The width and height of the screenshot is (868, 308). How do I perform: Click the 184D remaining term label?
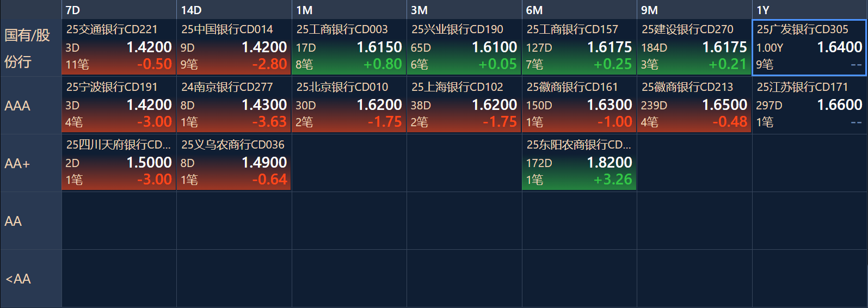coord(654,48)
